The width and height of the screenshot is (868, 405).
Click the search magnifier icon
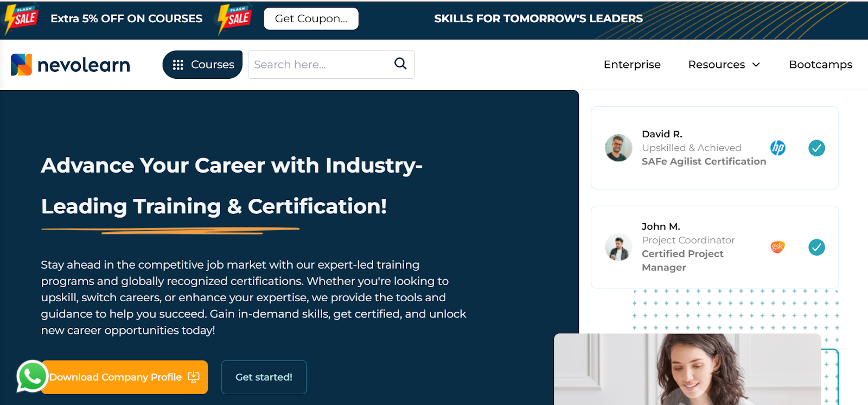click(400, 64)
